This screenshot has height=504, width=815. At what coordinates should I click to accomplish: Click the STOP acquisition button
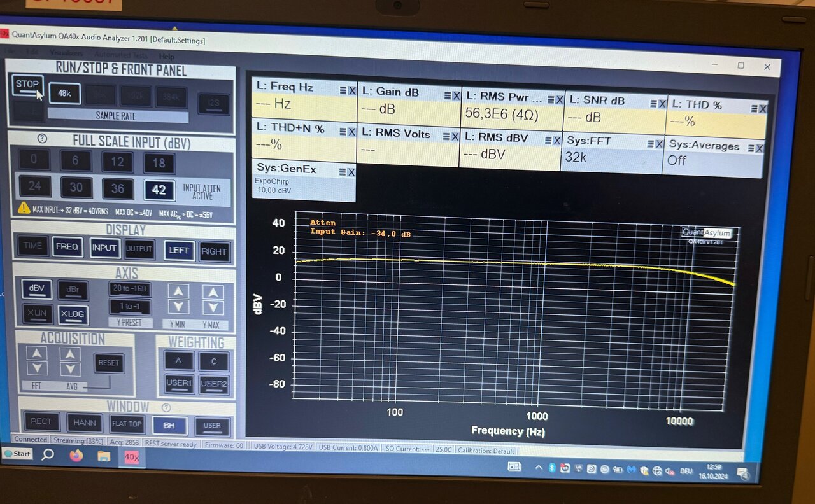(27, 86)
